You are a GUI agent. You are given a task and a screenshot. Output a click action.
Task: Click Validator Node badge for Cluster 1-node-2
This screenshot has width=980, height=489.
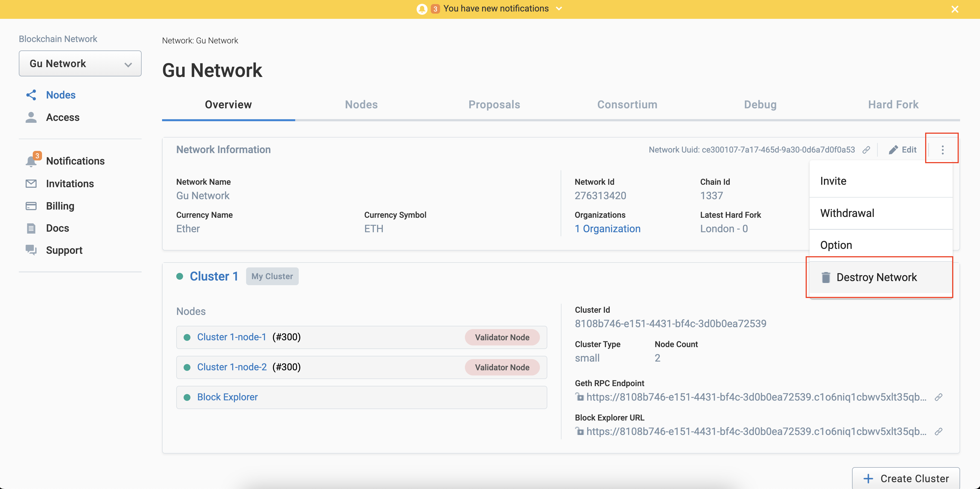[x=502, y=368]
